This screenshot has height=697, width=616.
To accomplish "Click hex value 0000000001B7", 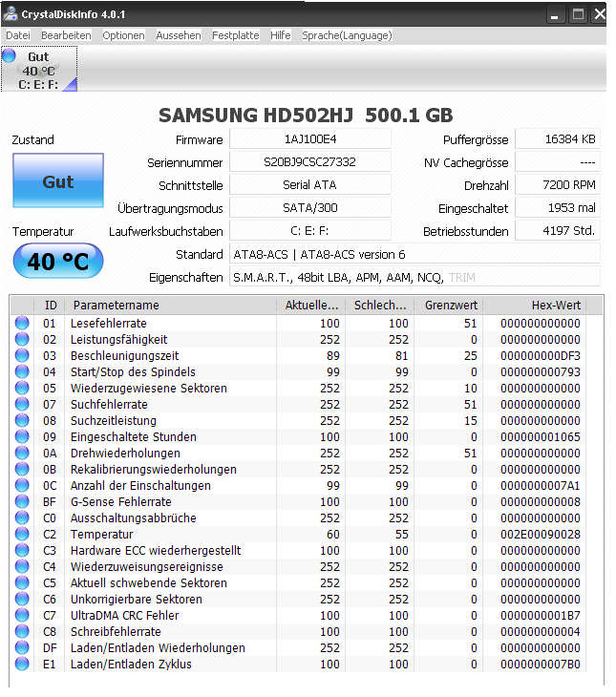I will pyautogui.click(x=540, y=615).
